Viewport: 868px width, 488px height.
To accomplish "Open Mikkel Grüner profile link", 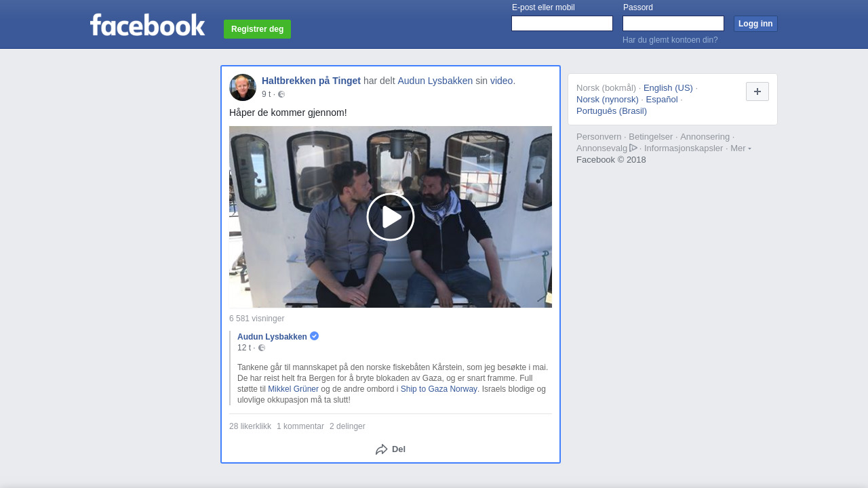I will [x=293, y=389].
